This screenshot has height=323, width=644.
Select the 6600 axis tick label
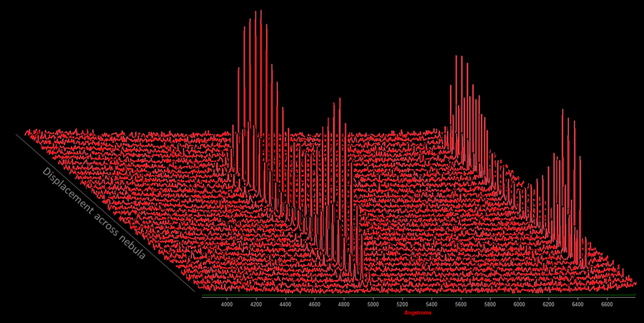[608, 304]
